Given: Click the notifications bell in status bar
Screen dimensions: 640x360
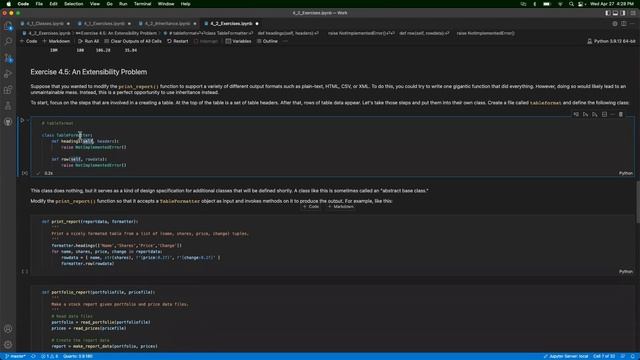Looking at the screenshot, I should pos(633,356).
